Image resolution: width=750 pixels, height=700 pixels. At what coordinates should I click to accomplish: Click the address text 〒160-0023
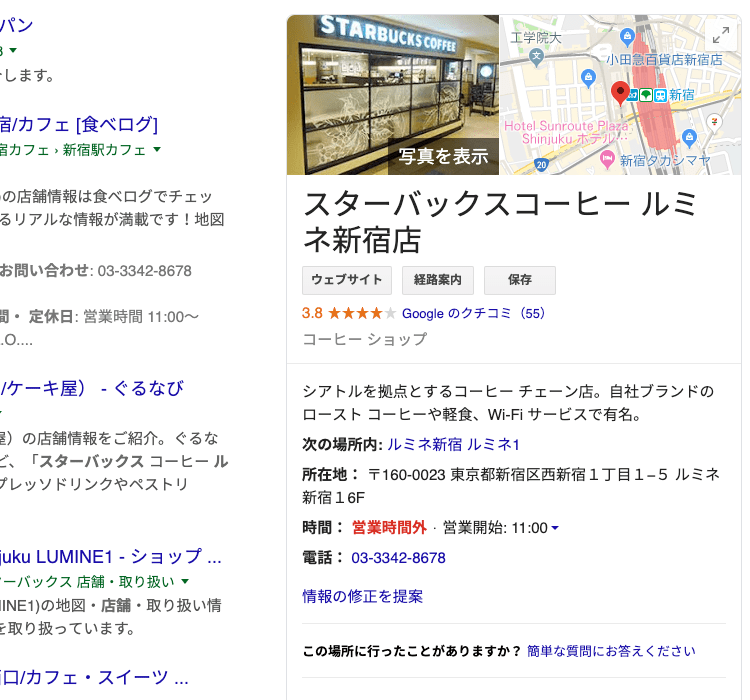pos(407,475)
